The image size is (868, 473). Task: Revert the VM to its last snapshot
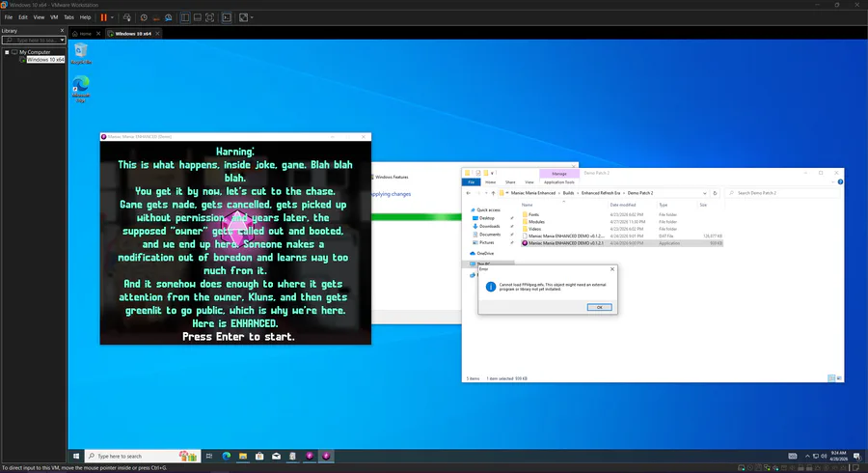pos(156,17)
